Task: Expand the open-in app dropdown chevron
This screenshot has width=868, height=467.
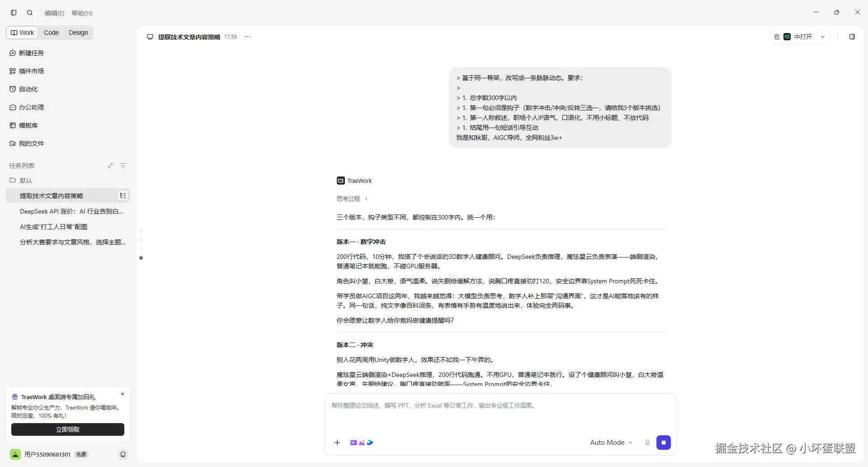Action: 823,37
